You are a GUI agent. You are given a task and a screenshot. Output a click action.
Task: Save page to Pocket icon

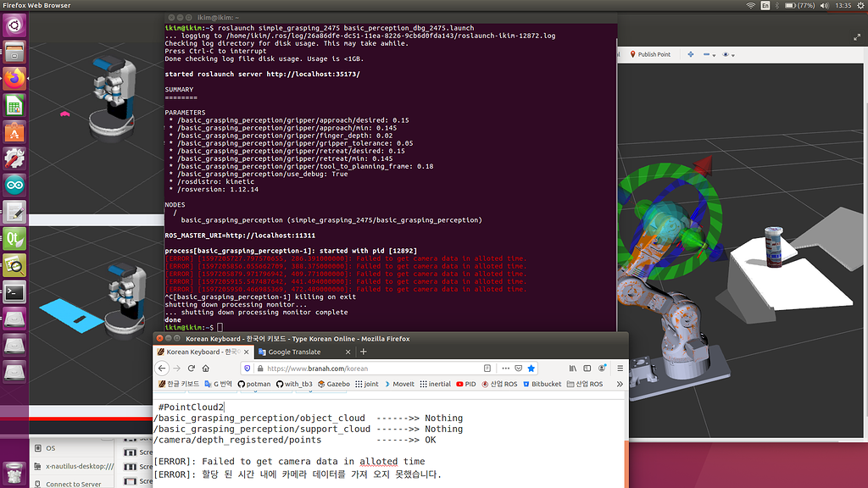518,369
